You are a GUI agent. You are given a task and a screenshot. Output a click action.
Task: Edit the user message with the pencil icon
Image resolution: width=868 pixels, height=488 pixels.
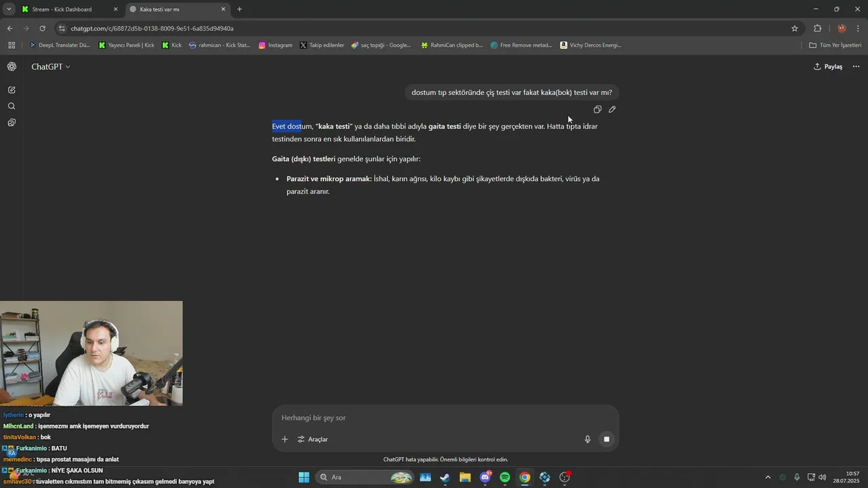(x=612, y=110)
